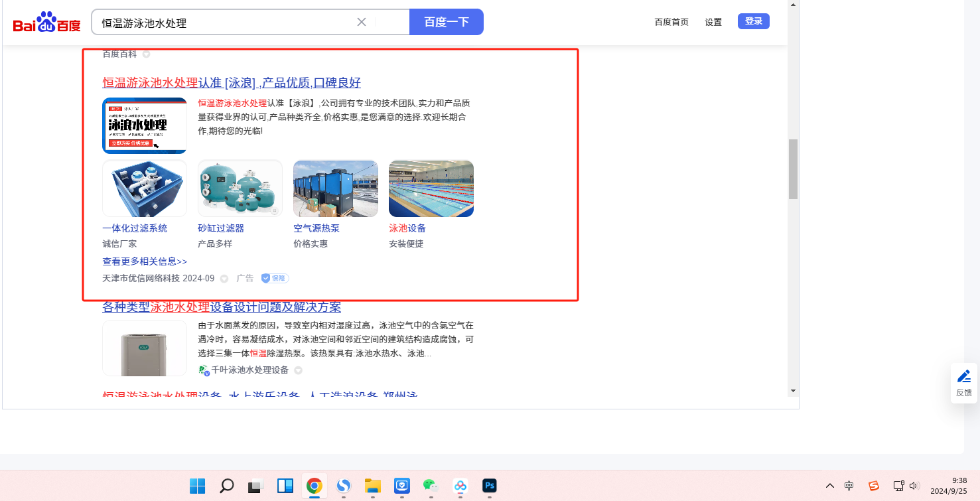Open Baidu Netdisk from the taskbar
The image size is (980, 501).
tap(460, 486)
